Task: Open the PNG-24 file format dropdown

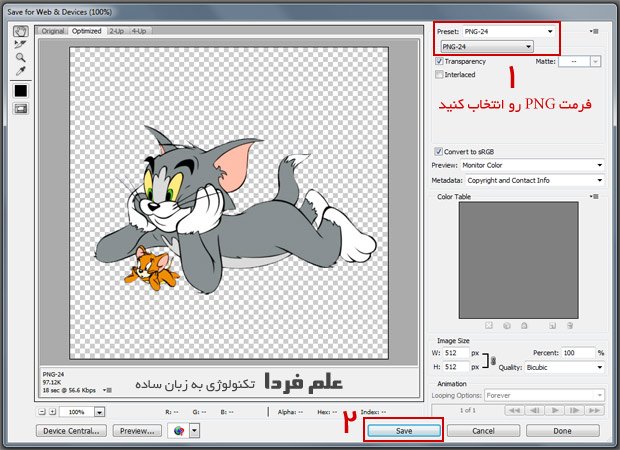Action: 526,46
